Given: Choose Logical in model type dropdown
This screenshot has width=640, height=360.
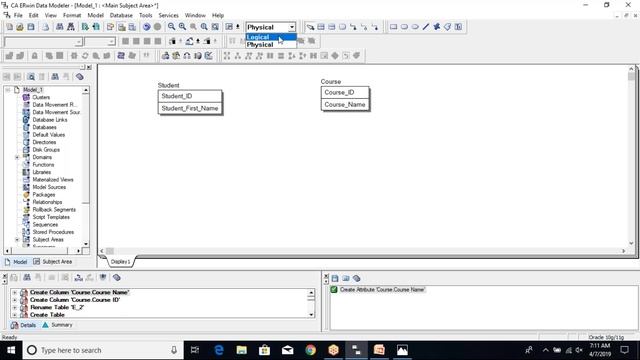Looking at the screenshot, I should point(271,37).
